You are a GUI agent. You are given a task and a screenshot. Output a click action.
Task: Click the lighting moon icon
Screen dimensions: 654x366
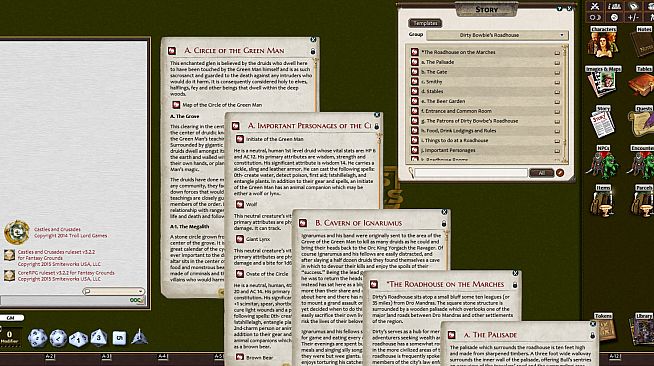tap(595, 18)
